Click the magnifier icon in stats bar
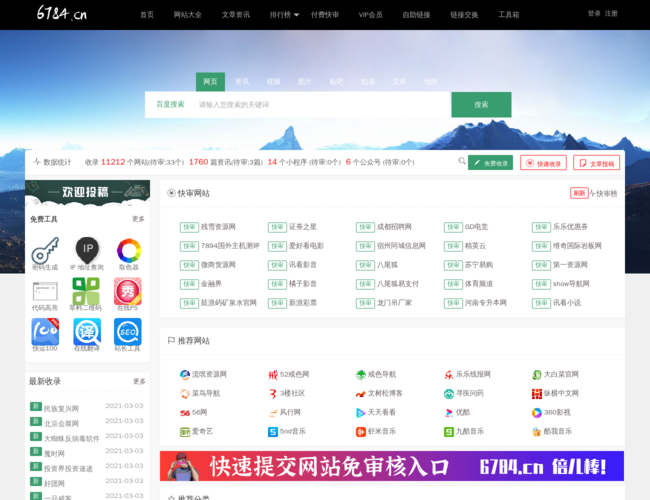Viewport: 650px width, 500px height. coord(461,161)
